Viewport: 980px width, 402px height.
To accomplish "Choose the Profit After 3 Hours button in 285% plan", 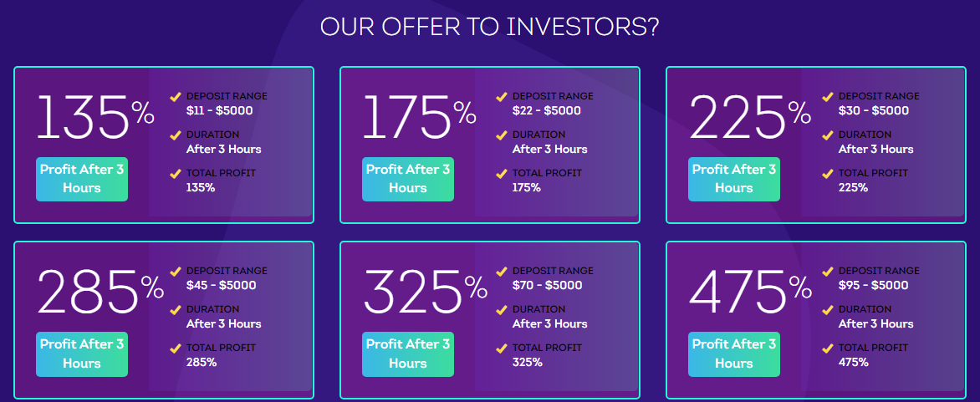I will 82,354.
